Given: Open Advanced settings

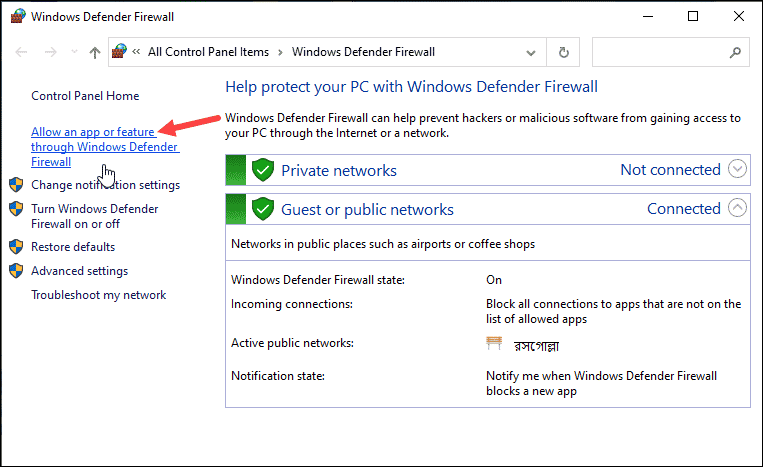Looking at the screenshot, I should [79, 270].
